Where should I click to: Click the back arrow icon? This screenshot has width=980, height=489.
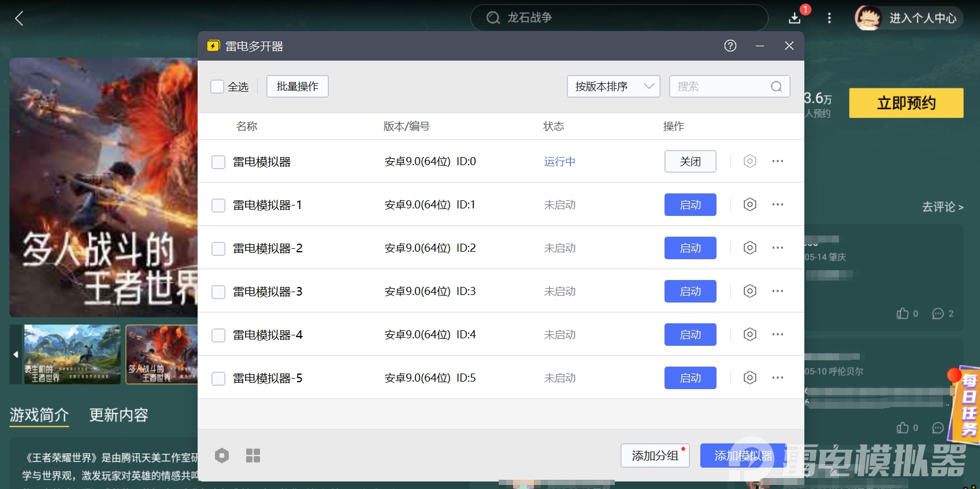tap(19, 18)
